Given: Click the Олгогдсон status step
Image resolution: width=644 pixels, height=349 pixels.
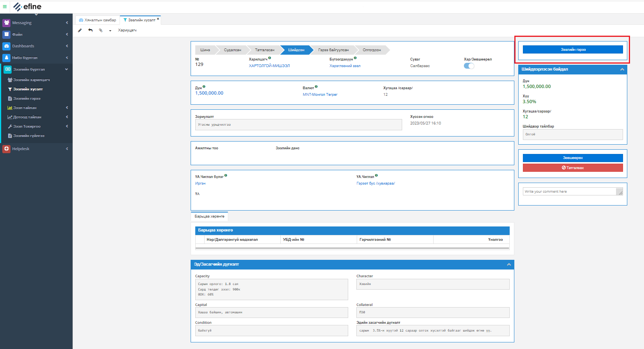Looking at the screenshot, I should [372, 50].
